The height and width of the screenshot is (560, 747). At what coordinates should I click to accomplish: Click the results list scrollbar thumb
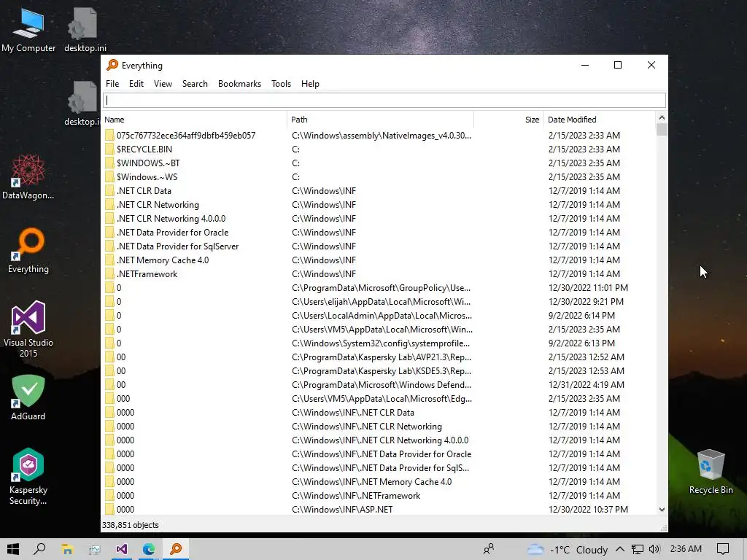pos(662,130)
